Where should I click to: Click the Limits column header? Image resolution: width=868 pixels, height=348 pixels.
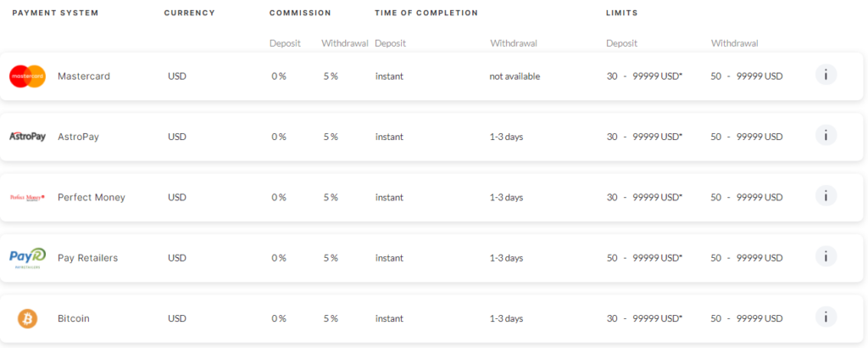622,13
